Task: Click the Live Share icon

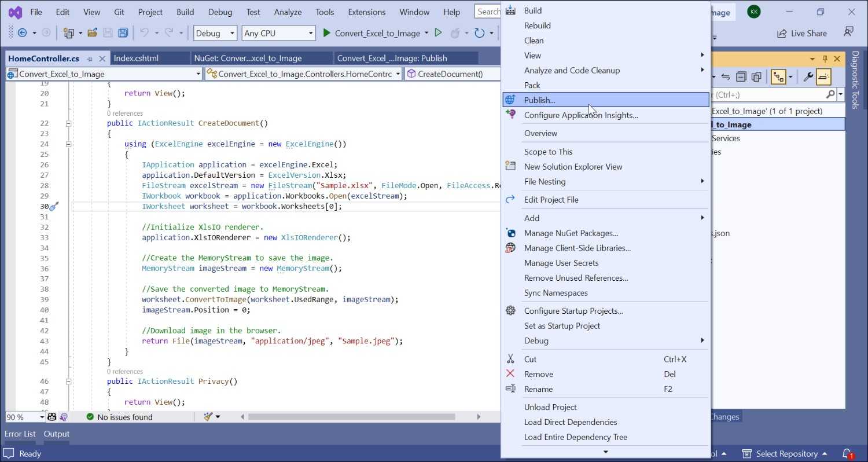Action: [x=782, y=33]
